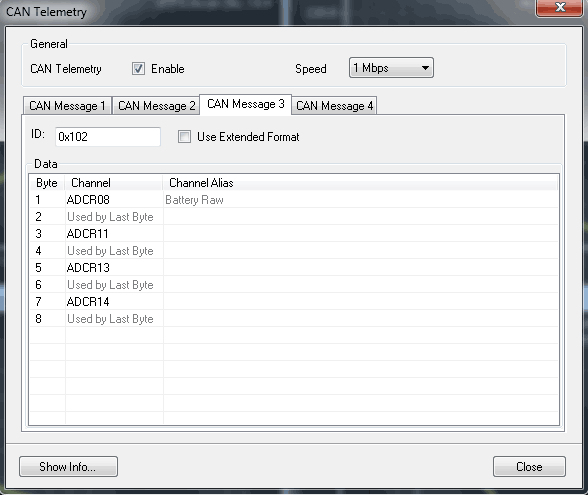Switch to the CAN Message 1 tab
Screen dimensions: 588x495
[x=67, y=106]
